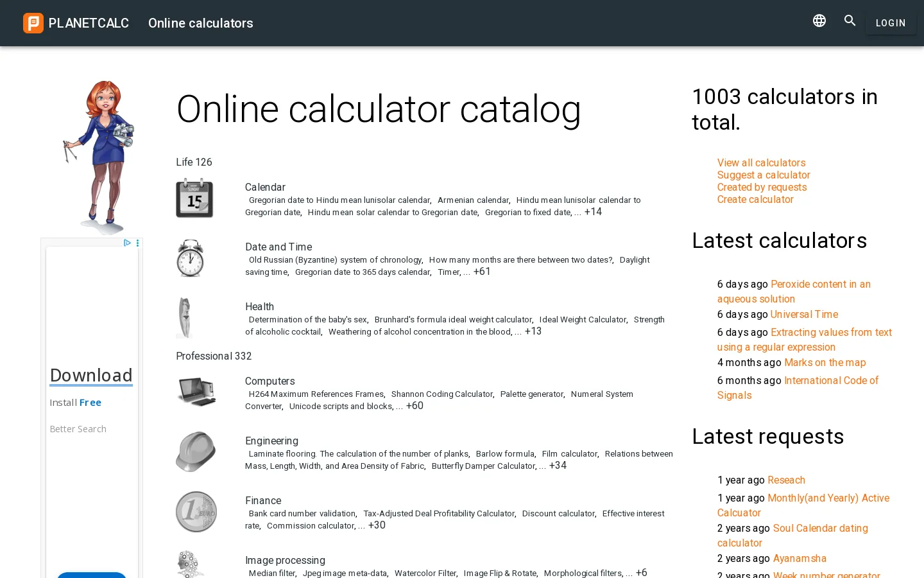
Task: Click the Palette generator link
Action: [x=532, y=394]
